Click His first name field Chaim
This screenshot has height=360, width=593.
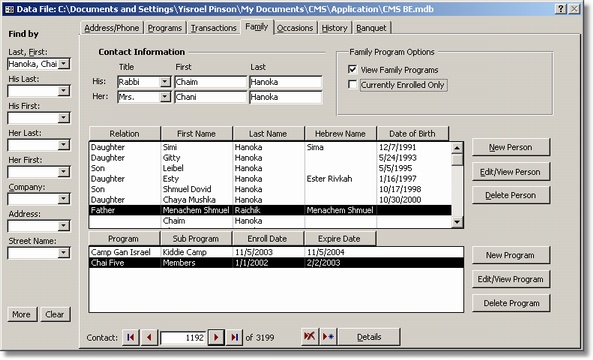tap(210, 82)
